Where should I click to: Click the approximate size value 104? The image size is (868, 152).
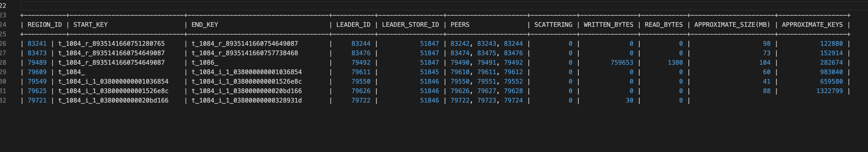pyautogui.click(x=765, y=63)
